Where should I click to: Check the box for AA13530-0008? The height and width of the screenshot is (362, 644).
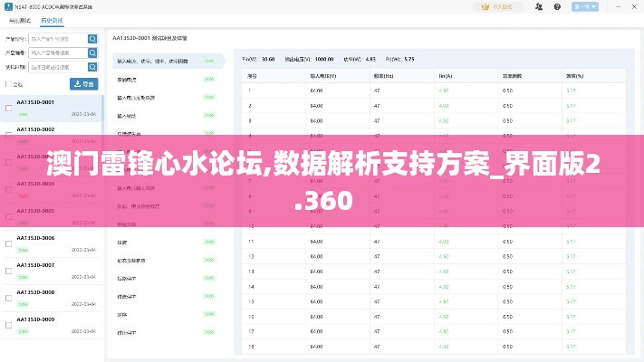[9, 298]
